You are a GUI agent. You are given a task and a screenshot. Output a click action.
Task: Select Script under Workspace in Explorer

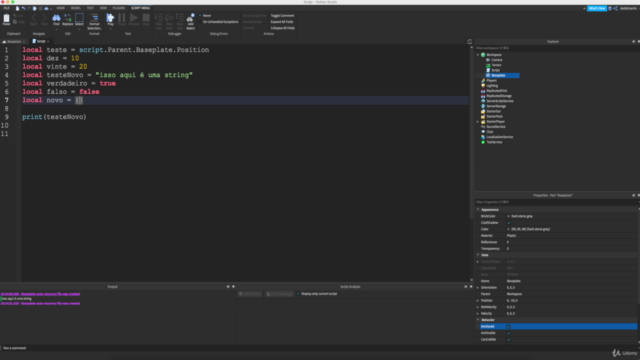pyautogui.click(x=495, y=70)
